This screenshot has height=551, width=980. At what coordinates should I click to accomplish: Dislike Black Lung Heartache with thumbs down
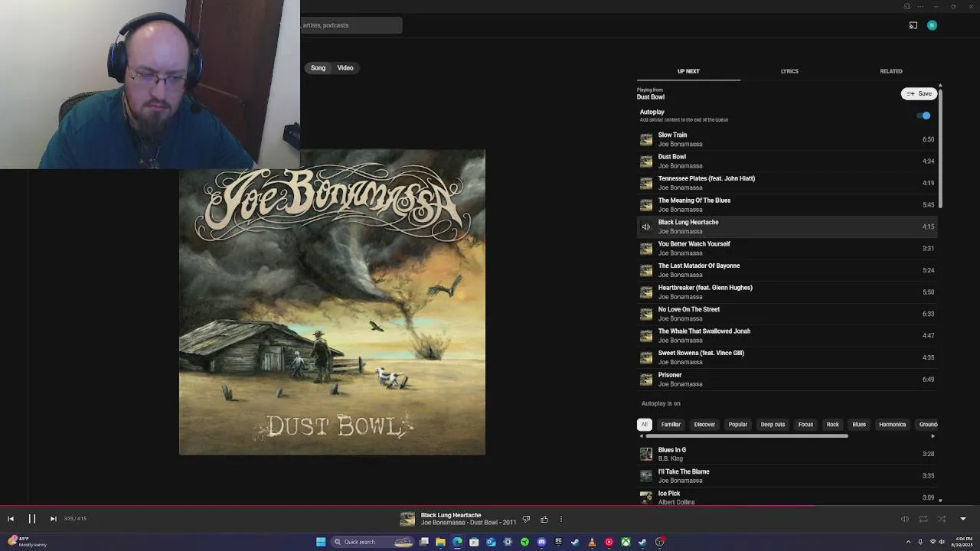[526, 520]
